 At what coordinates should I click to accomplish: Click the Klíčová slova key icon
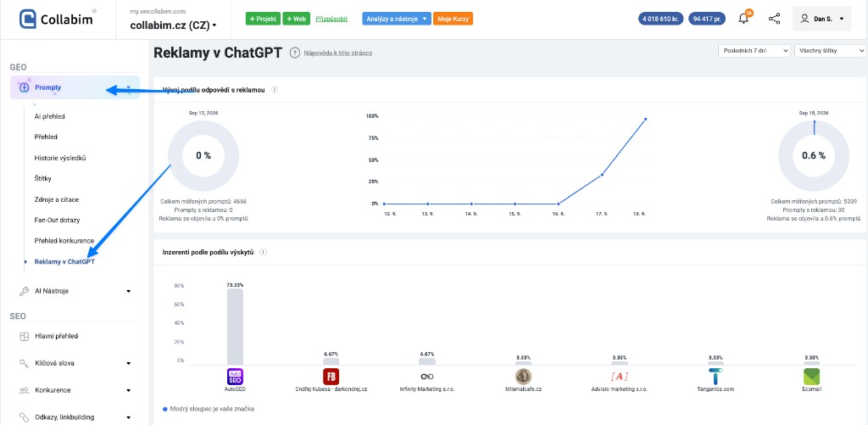coord(24,363)
